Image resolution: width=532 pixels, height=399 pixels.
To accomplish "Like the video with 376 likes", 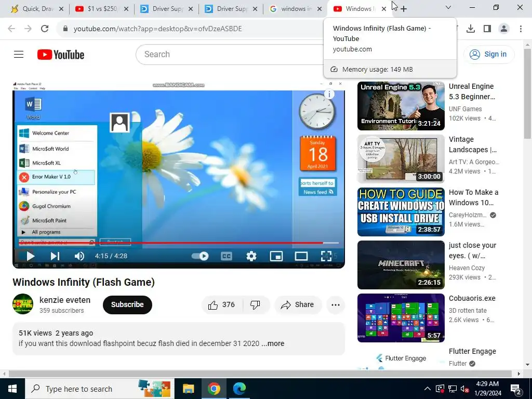I will click(x=222, y=305).
